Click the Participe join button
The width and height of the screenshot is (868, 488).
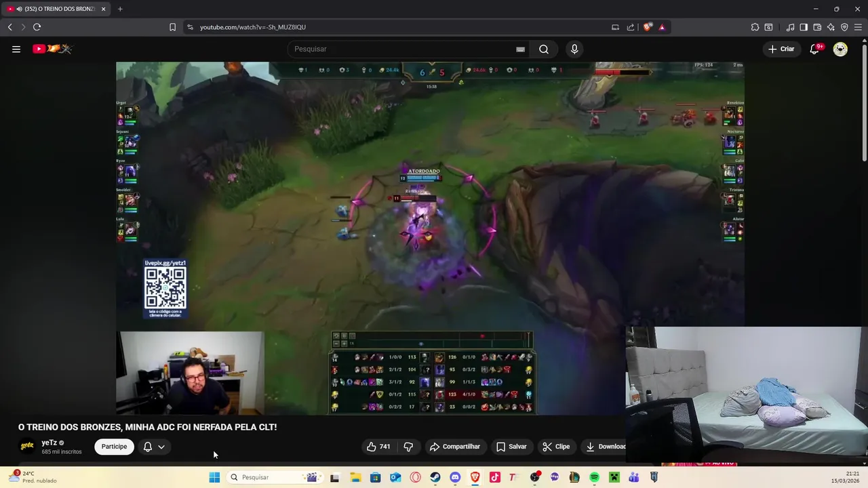point(114,447)
